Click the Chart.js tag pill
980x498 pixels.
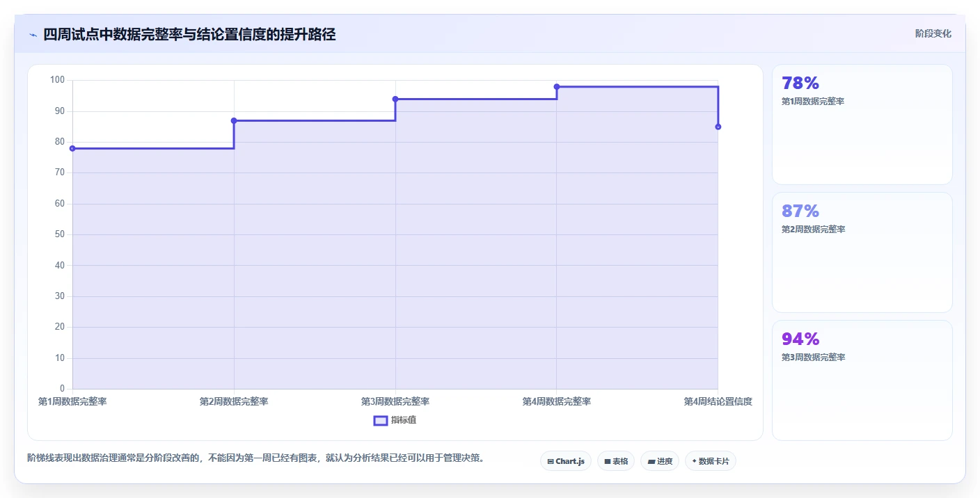(x=566, y=461)
